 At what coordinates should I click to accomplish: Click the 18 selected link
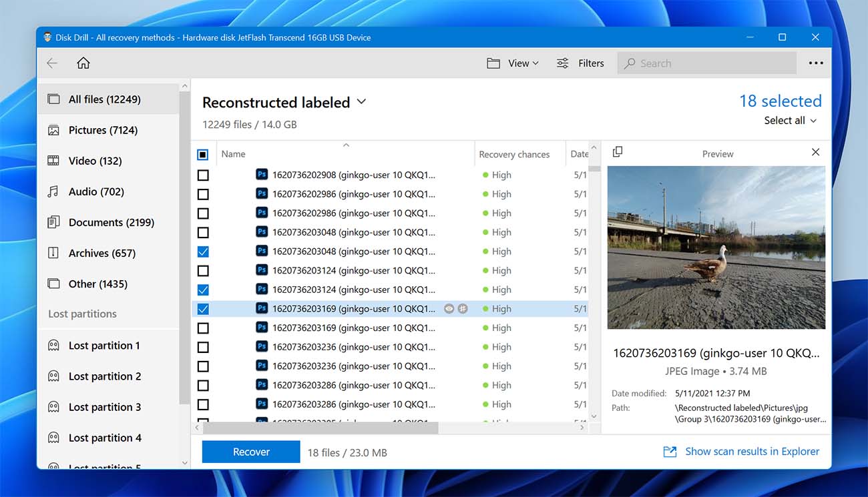[781, 101]
